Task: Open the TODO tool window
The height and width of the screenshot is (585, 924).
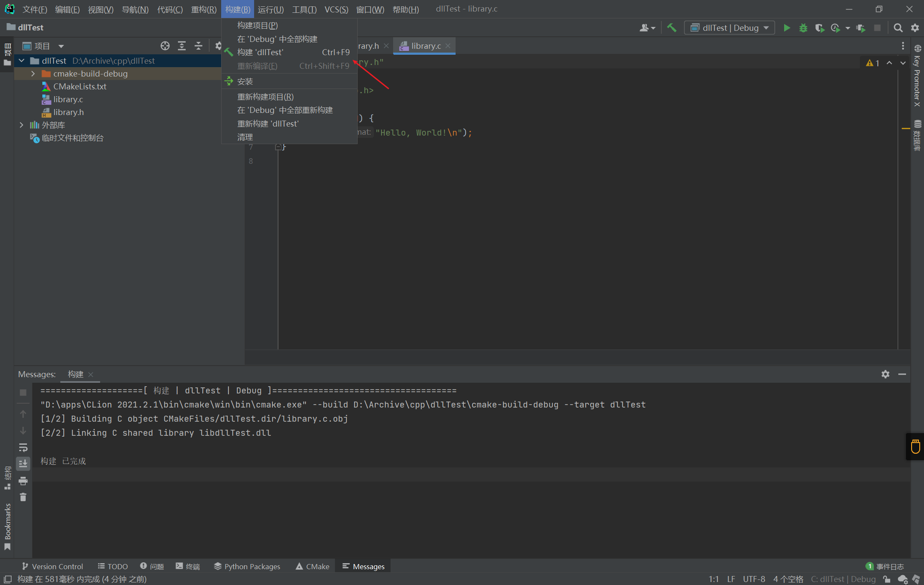Action: tap(113, 566)
